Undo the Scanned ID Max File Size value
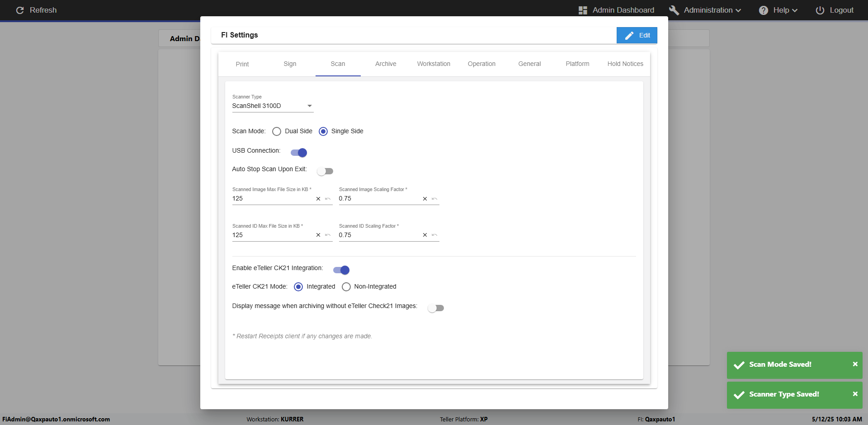The height and width of the screenshot is (425, 868). click(x=328, y=235)
